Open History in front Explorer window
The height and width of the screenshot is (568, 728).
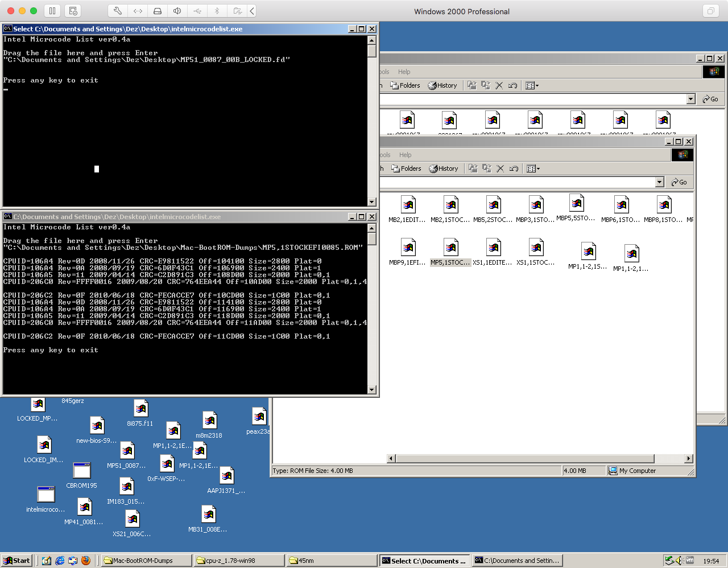pyautogui.click(x=444, y=168)
